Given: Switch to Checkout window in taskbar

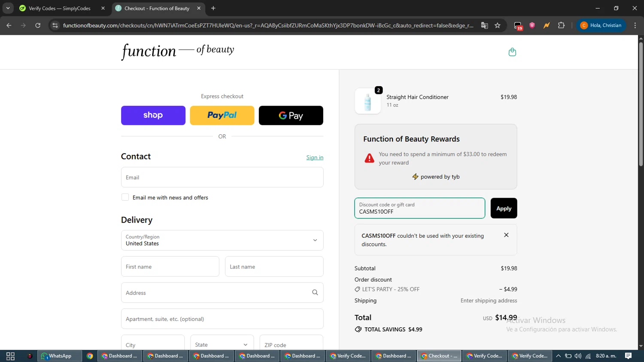Looking at the screenshot, I should pos(439,356).
